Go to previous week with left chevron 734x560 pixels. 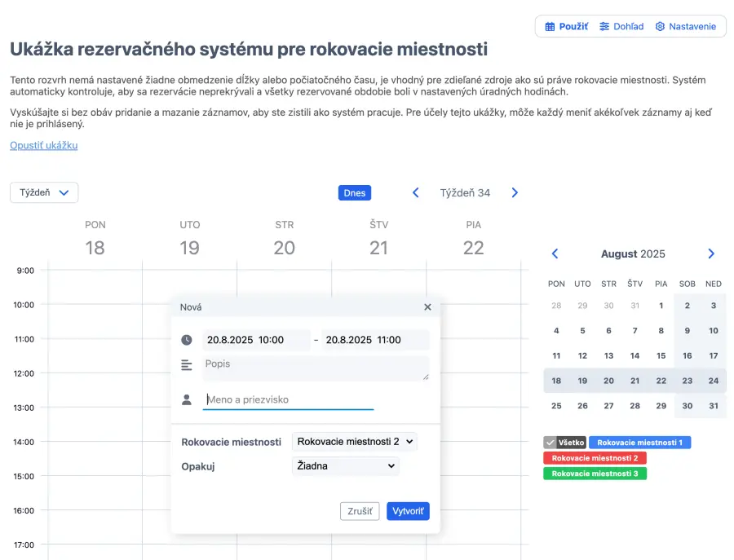(415, 193)
